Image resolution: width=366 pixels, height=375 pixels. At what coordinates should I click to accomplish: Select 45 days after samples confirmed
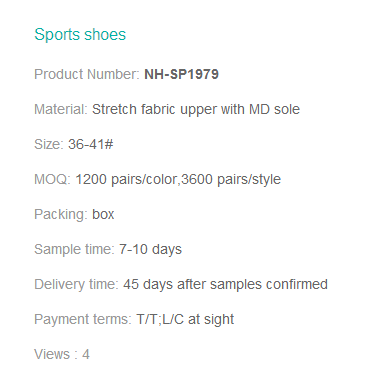[225, 284]
